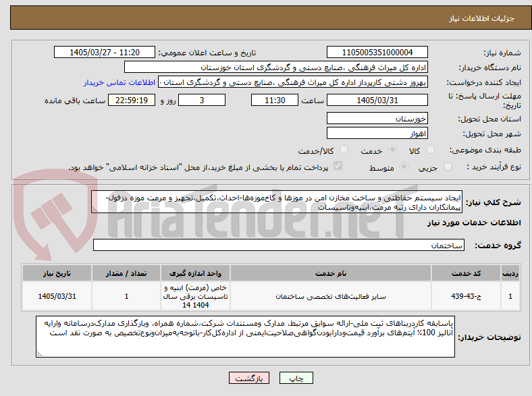Screen dimensions: 532x396
Task: Select the جزیی purchase type radio
Action: tap(448, 167)
